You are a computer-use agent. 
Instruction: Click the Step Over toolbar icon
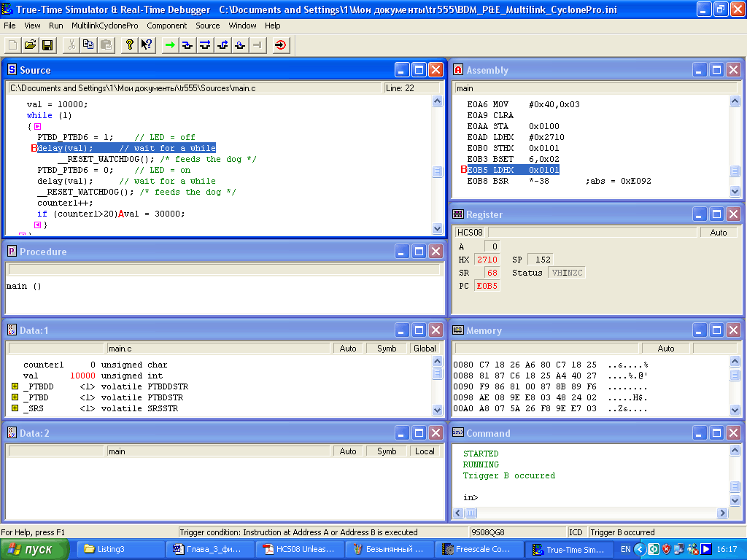205,45
